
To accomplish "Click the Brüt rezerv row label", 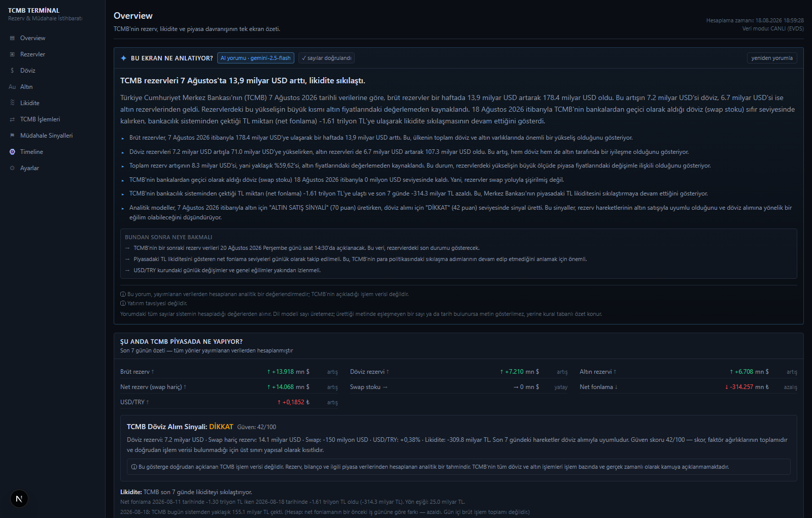I will coord(137,372).
